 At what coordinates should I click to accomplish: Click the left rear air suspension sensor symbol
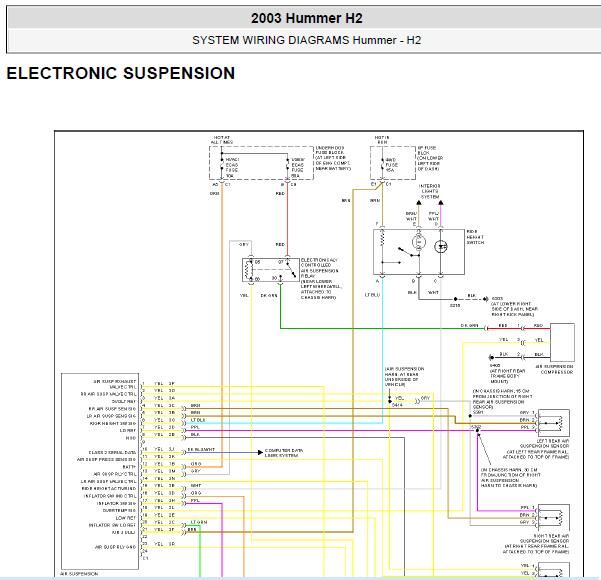(554, 423)
